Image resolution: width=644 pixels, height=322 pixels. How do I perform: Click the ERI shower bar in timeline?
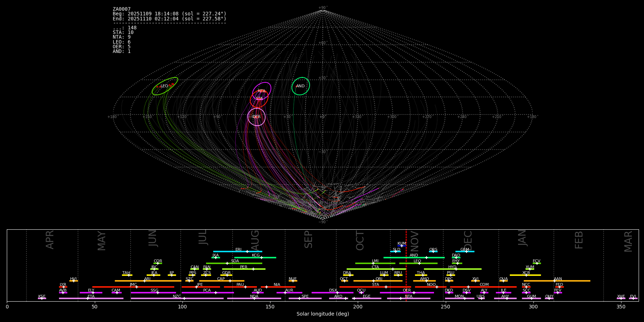point(238,252)
